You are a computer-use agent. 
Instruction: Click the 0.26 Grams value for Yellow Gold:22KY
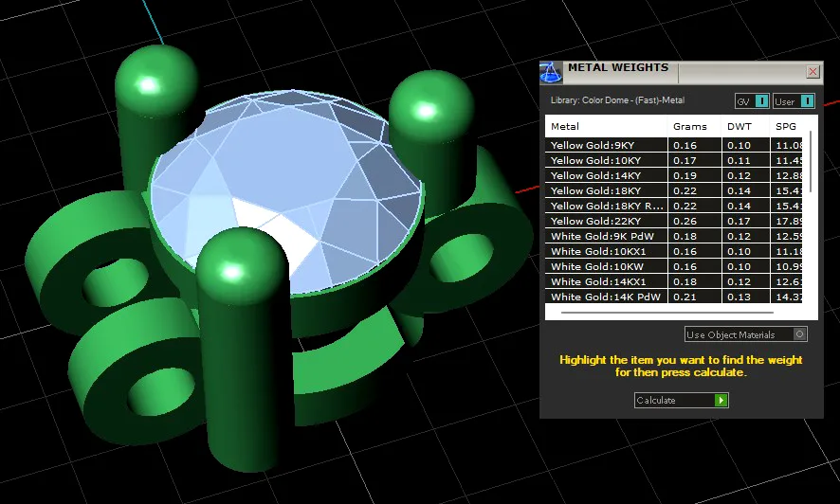(x=685, y=221)
